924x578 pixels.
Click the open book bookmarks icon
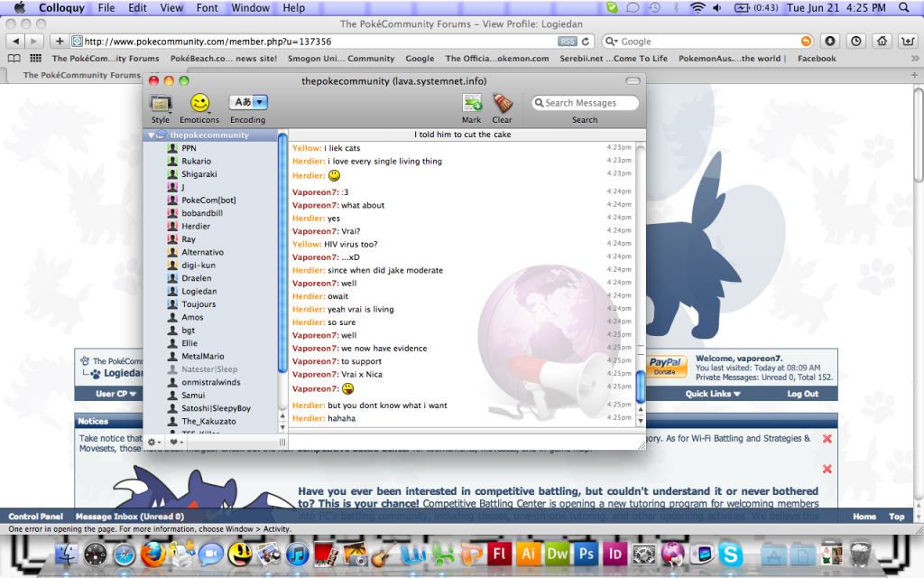click(x=14, y=59)
